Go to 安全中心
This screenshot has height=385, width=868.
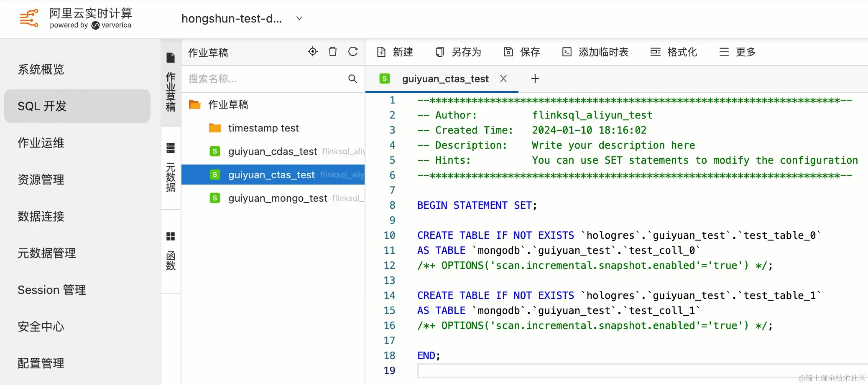point(41,327)
